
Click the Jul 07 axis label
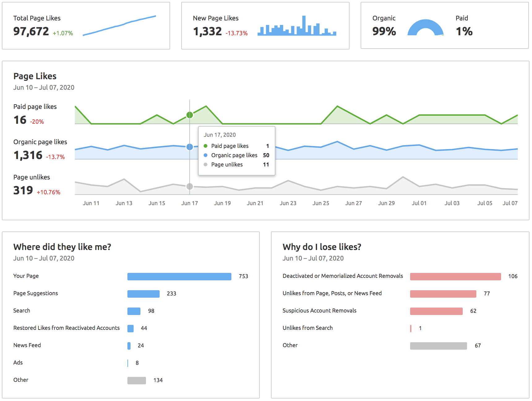point(510,203)
